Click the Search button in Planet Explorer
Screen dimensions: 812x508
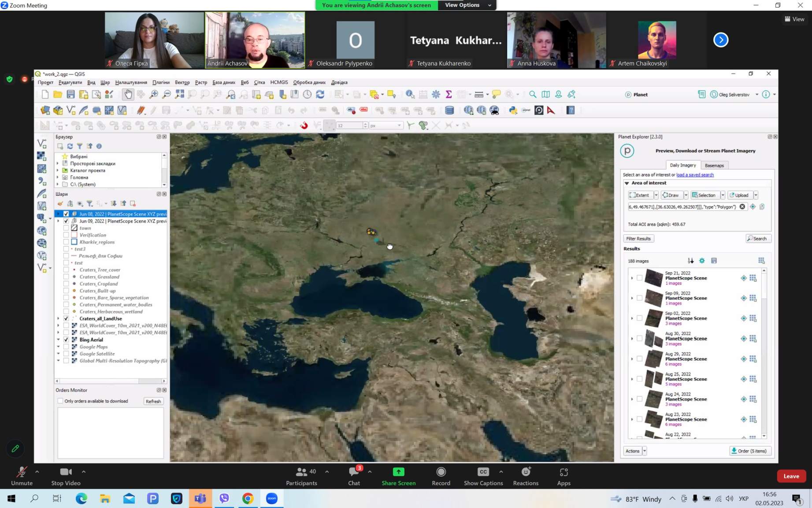[x=758, y=239]
